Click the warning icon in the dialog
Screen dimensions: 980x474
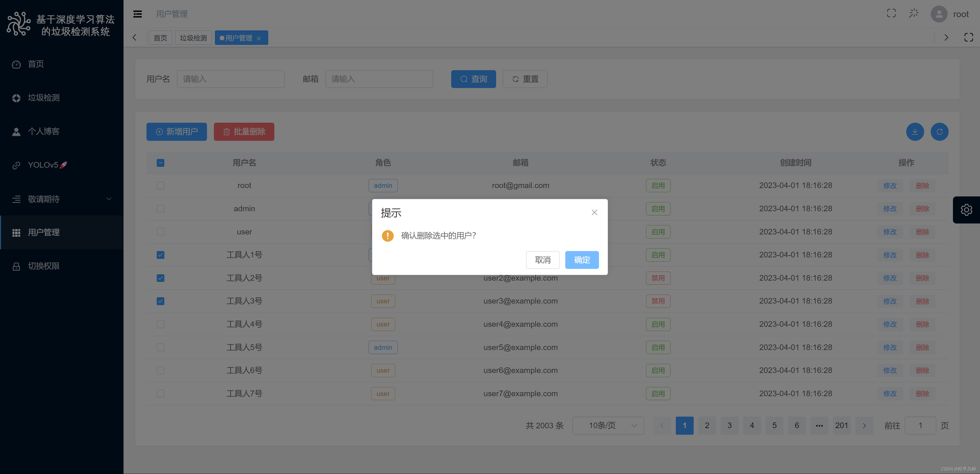388,236
